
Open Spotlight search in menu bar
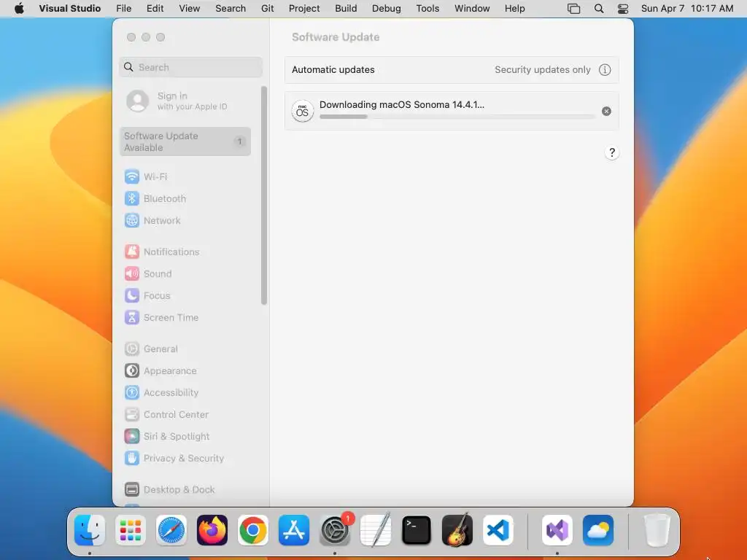coord(599,9)
